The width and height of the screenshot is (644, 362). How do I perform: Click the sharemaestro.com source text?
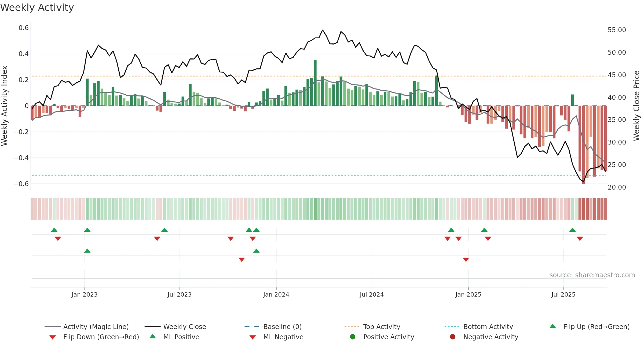pyautogui.click(x=592, y=275)
